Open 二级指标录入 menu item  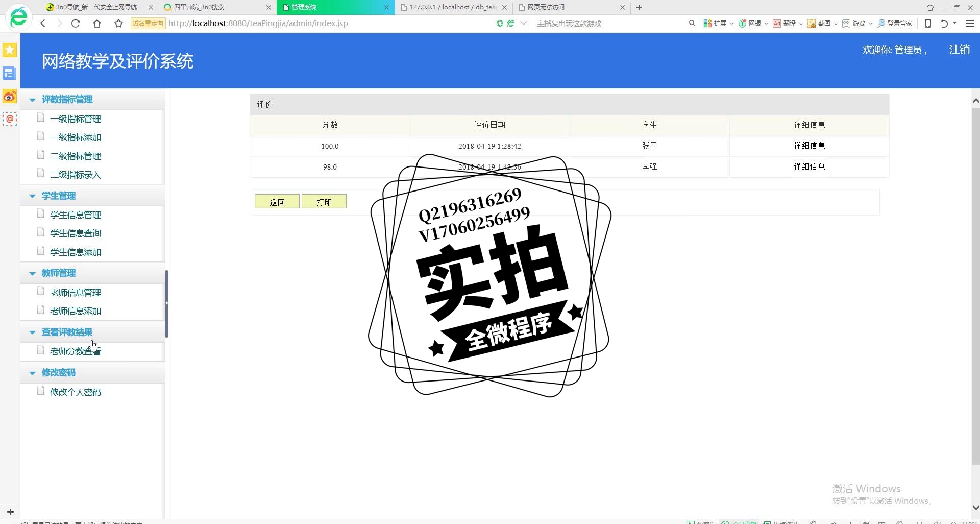point(76,175)
